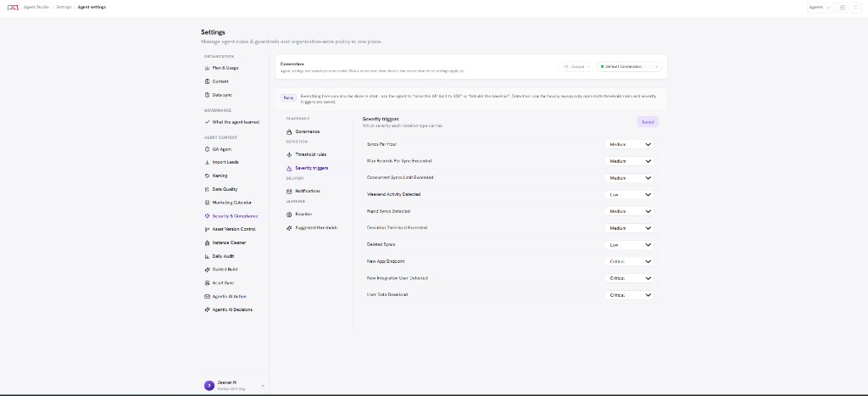The width and height of the screenshot is (868, 396).
Task: Change severity for Rapid Syncs Detected
Action: point(630,211)
